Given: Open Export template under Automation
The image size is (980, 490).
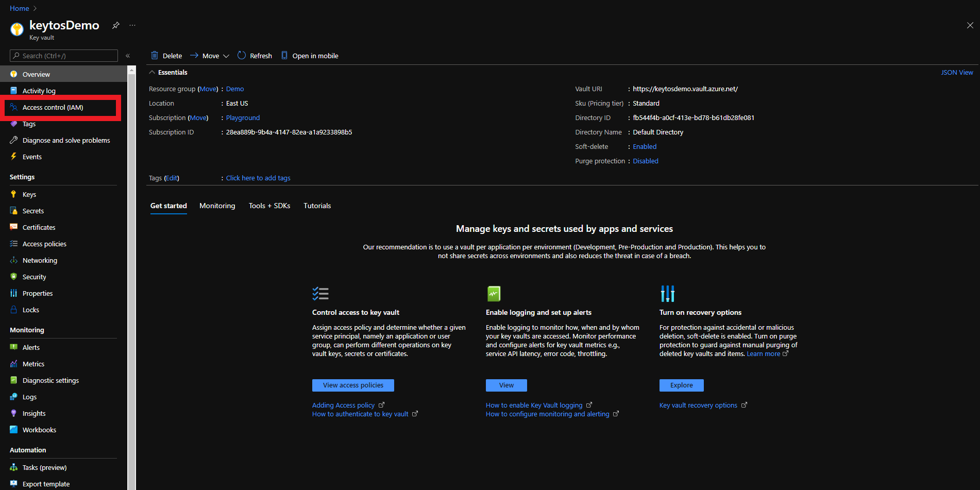Looking at the screenshot, I should [x=63, y=484].
